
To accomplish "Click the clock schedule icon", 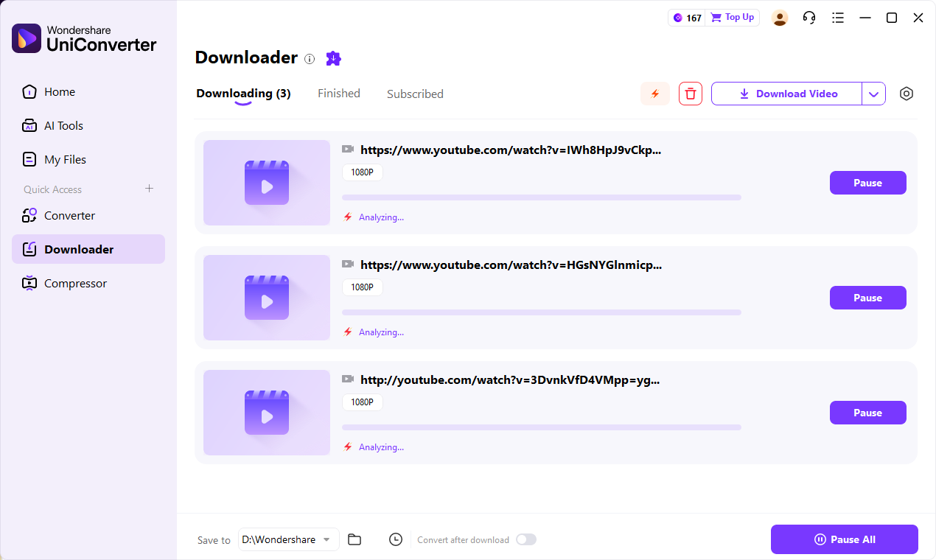I will (396, 539).
